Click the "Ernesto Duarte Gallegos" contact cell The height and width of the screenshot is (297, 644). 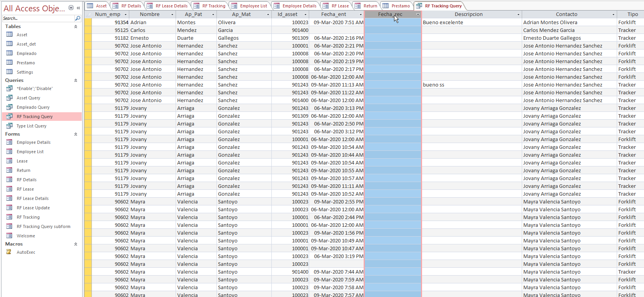pos(569,38)
